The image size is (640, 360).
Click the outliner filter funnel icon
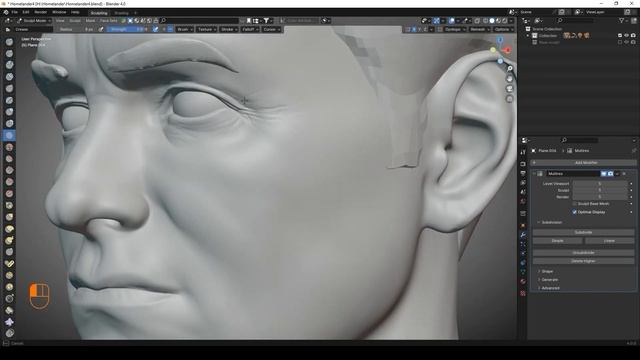point(621,20)
